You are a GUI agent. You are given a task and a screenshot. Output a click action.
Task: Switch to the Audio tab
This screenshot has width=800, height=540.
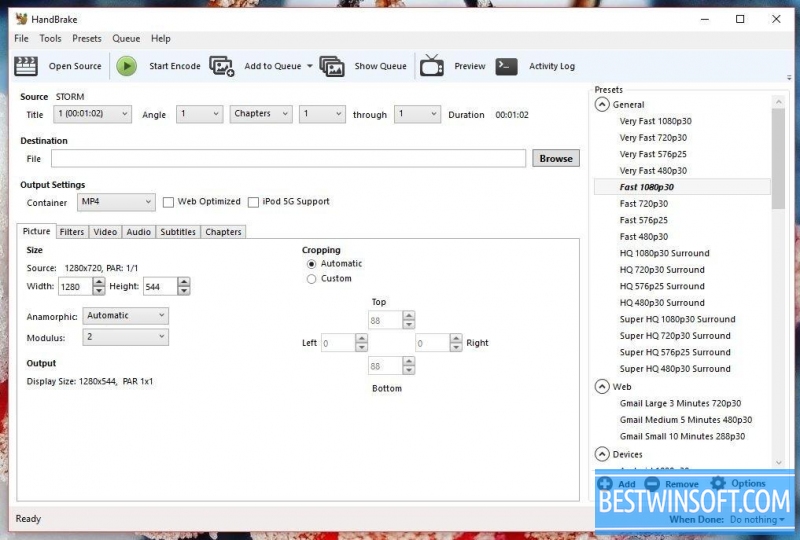click(139, 232)
